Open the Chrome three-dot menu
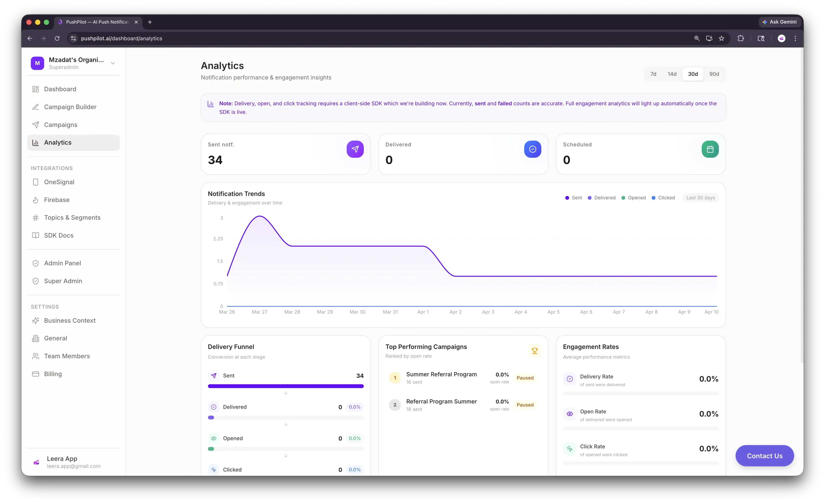The width and height of the screenshot is (825, 504). [795, 38]
